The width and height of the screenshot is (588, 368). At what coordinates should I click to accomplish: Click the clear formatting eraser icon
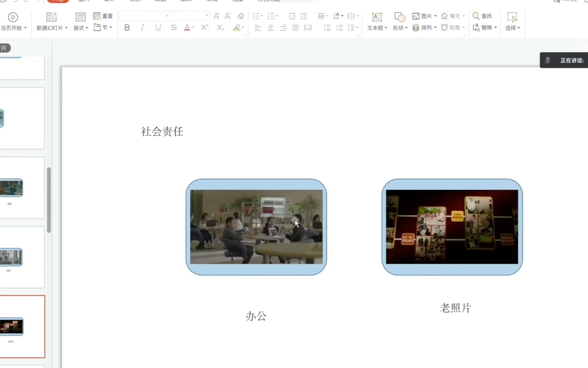click(241, 16)
